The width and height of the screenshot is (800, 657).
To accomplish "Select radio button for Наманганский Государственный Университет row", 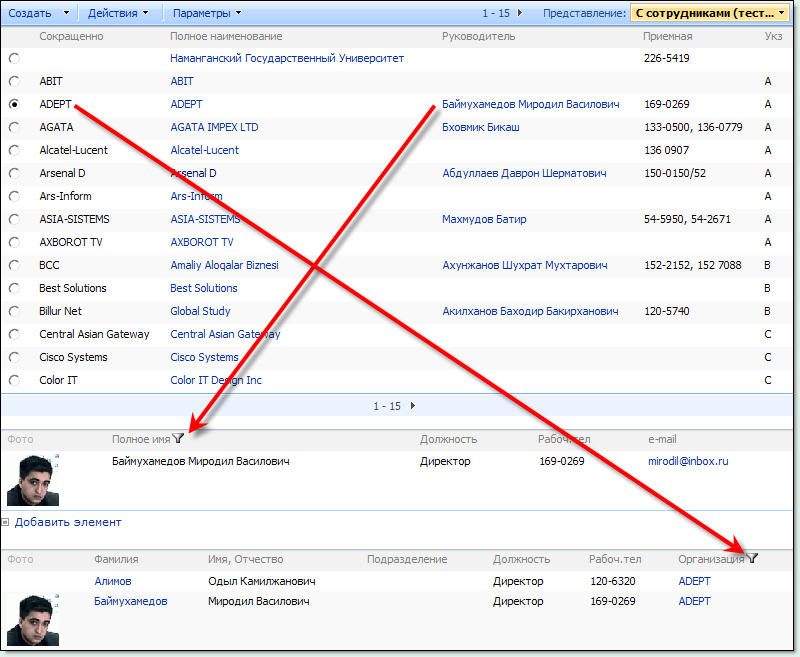I will click(x=14, y=58).
